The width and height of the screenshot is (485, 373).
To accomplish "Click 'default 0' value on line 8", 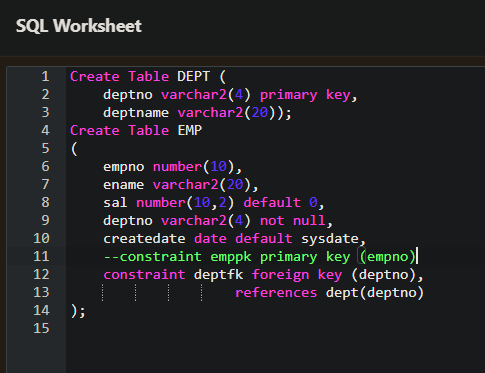I will 280,203.
